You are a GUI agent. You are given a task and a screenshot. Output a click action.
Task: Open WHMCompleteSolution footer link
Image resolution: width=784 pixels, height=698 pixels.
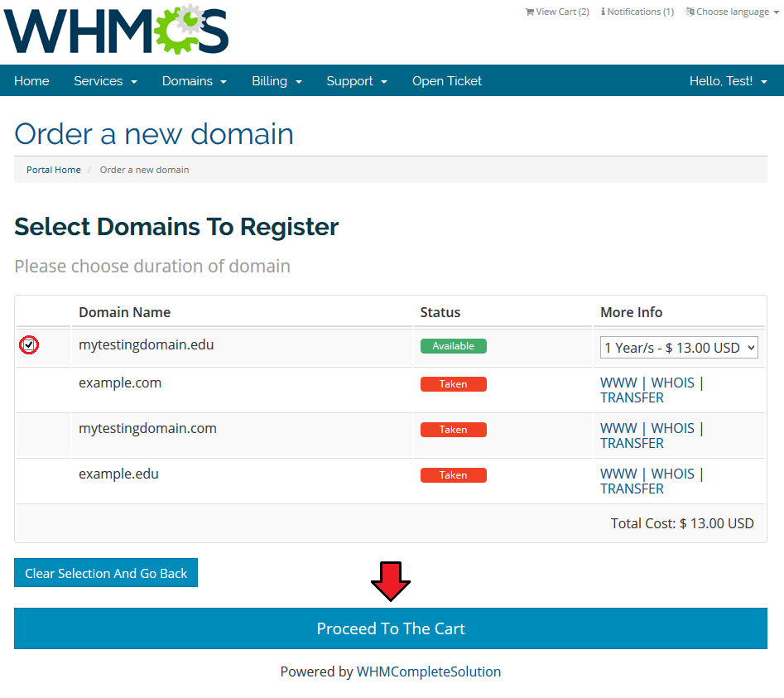[429, 672]
